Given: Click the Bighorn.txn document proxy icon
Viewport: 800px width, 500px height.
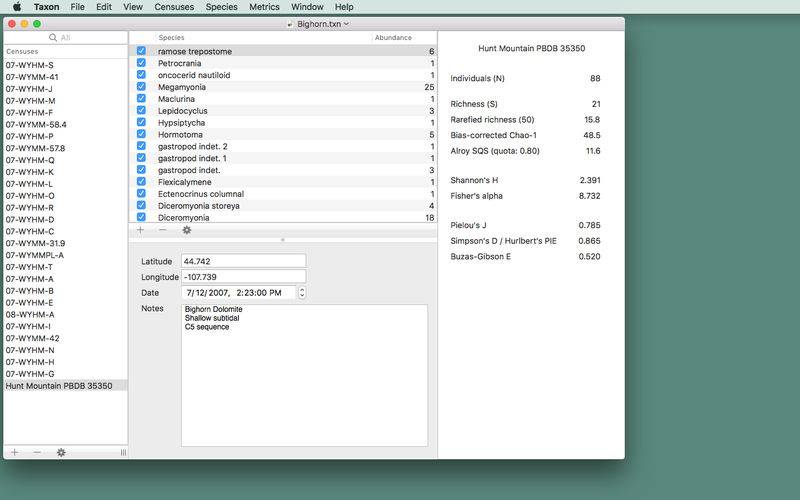Looking at the screenshot, I should pyautogui.click(x=290, y=24).
